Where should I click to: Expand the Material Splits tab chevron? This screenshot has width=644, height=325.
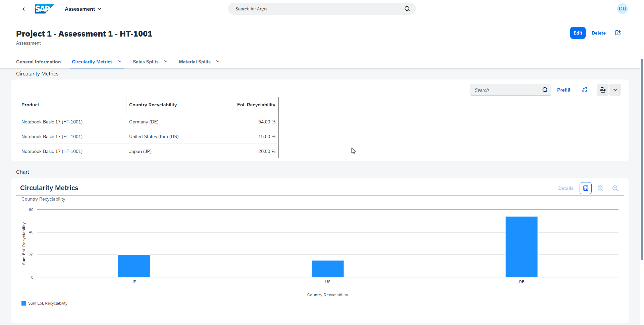pyautogui.click(x=218, y=61)
